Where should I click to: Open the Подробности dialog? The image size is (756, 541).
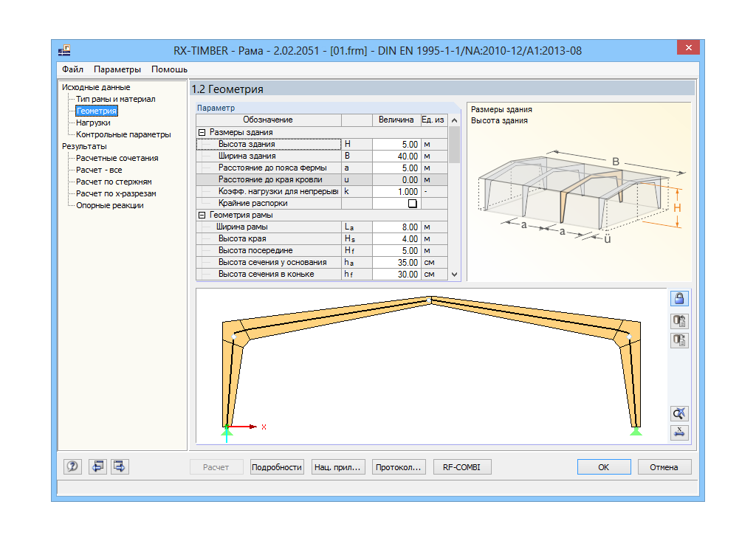coord(277,466)
